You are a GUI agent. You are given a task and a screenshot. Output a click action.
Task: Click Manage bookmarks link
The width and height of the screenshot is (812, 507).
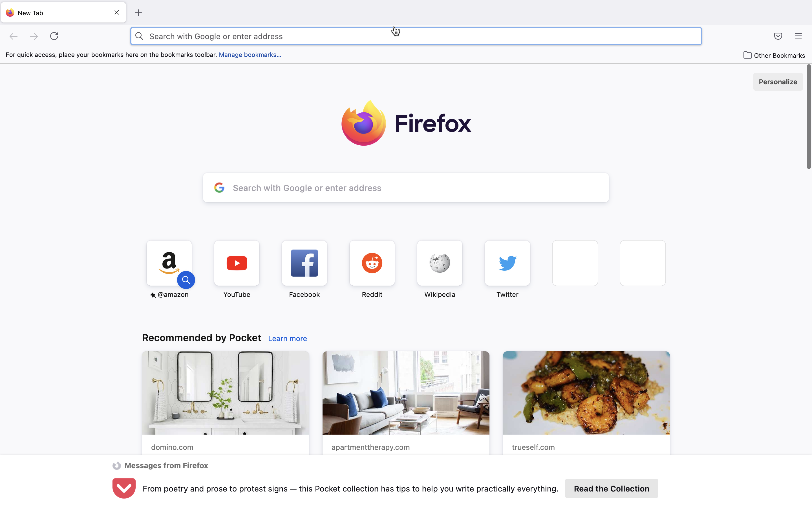click(250, 54)
